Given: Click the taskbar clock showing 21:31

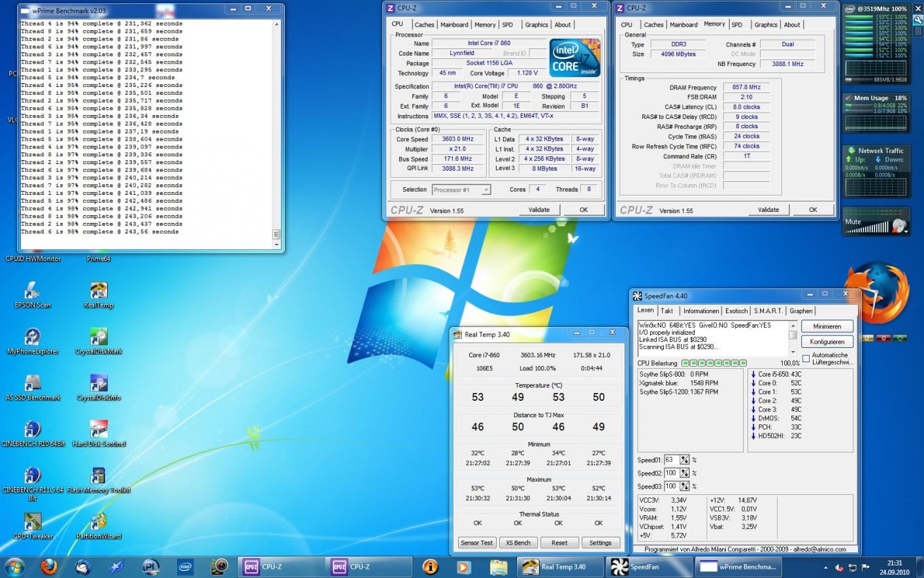Looking at the screenshot, I should pos(895,567).
